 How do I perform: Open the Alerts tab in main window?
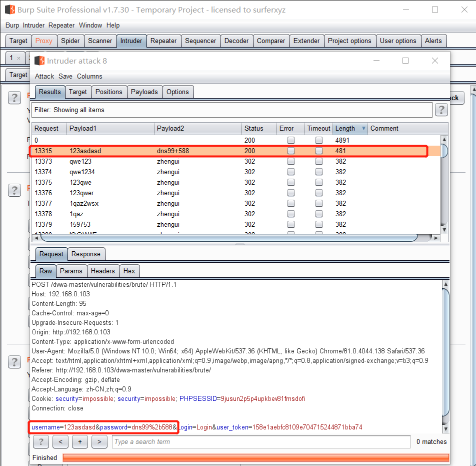tap(433, 41)
